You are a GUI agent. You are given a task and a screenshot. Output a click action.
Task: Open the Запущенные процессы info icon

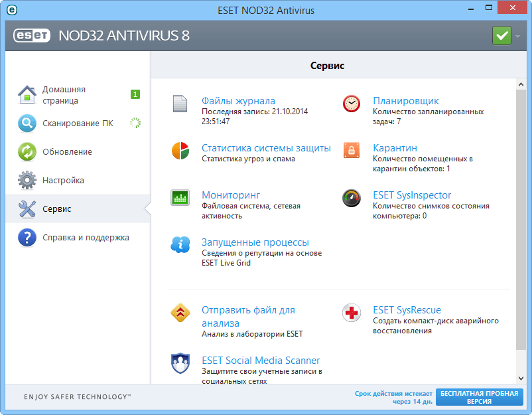coord(179,244)
